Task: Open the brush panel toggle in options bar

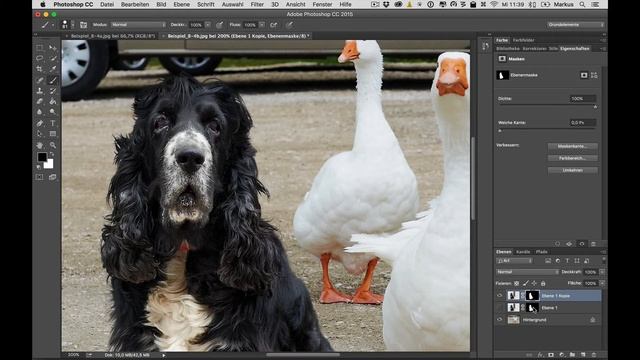Action: tap(83, 25)
